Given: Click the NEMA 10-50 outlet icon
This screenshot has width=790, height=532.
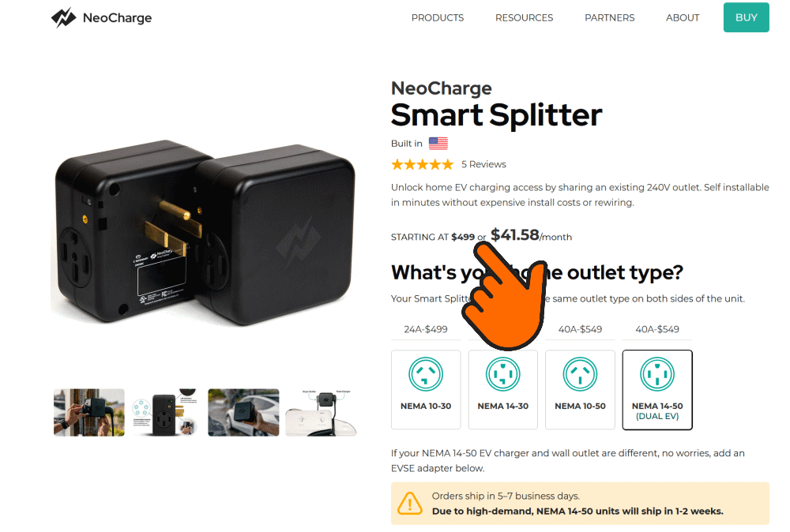Looking at the screenshot, I should pyautogui.click(x=580, y=374).
